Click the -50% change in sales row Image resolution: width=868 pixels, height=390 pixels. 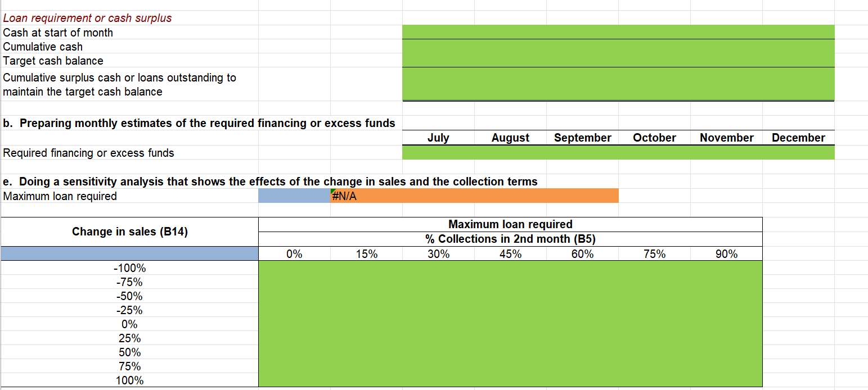click(129, 296)
